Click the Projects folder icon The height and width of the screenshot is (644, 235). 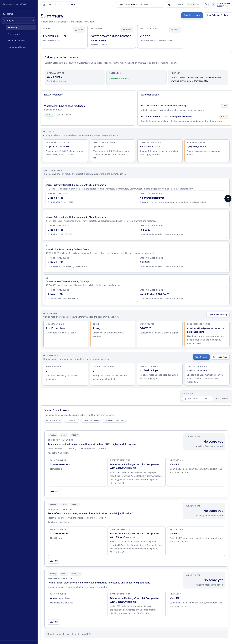coord(4,21)
